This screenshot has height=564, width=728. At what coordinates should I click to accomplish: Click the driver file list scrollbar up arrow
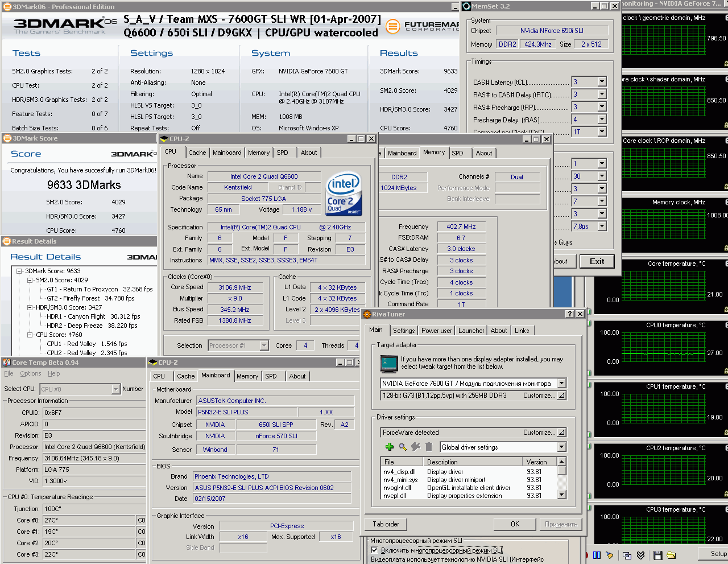coord(562,462)
